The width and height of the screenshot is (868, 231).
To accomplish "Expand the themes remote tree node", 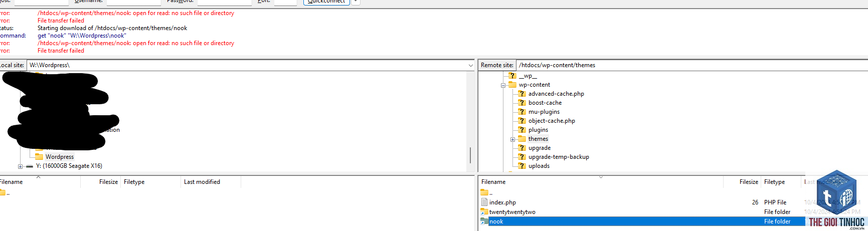I will pos(512,139).
